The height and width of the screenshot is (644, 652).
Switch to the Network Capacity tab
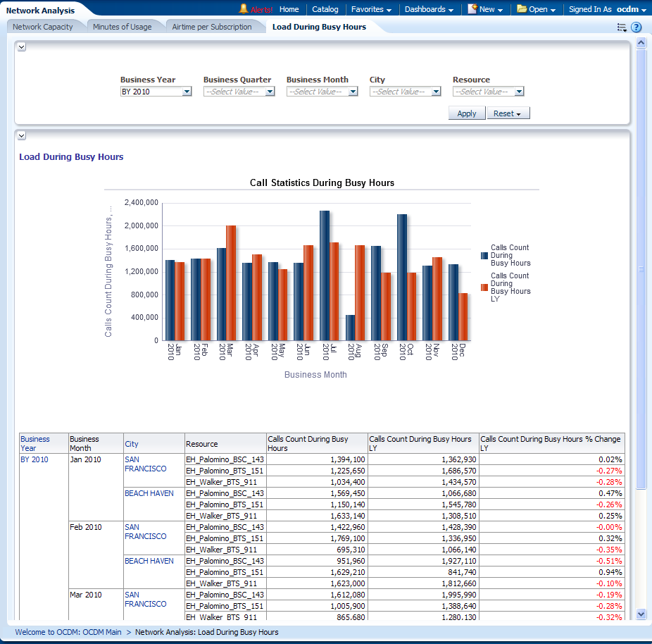(x=43, y=27)
